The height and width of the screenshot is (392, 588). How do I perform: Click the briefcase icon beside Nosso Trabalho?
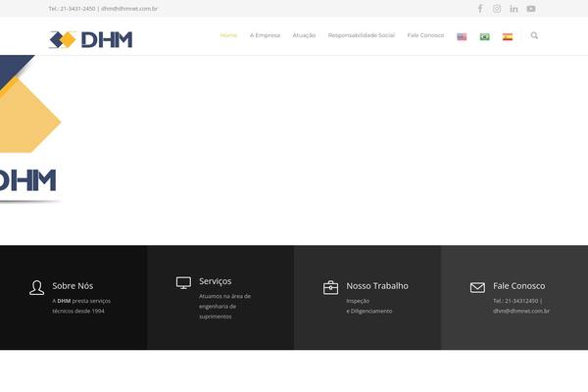point(330,288)
